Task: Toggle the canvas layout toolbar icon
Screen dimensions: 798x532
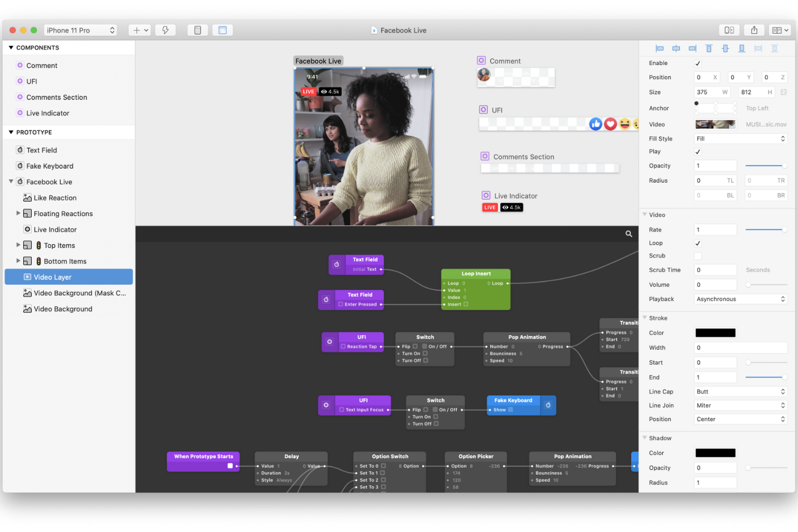Action: 222,30
